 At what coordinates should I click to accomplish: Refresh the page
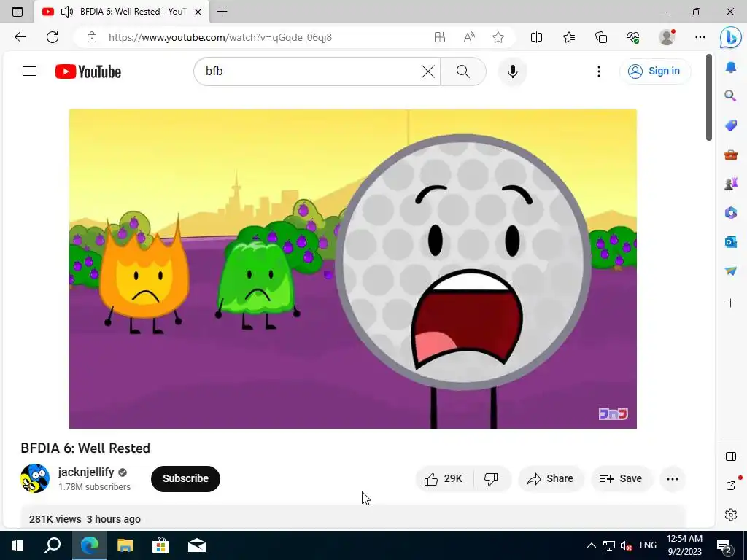53,37
